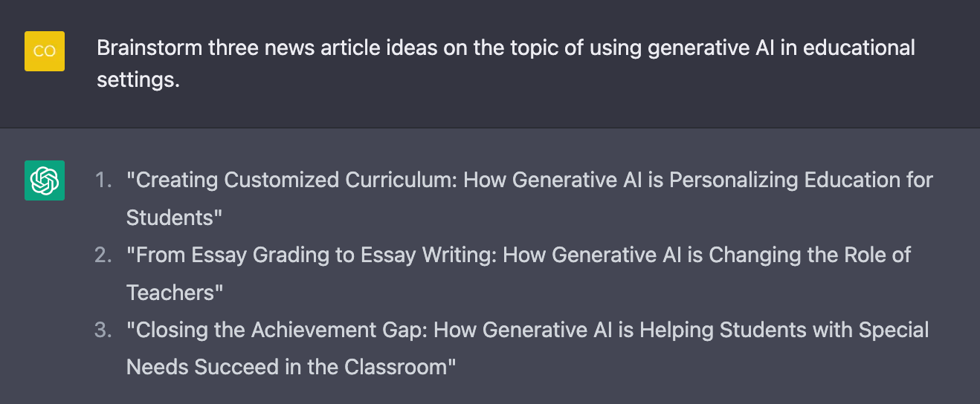Click the list number "2."
The width and height of the screenshot is (980, 404).
tap(103, 255)
